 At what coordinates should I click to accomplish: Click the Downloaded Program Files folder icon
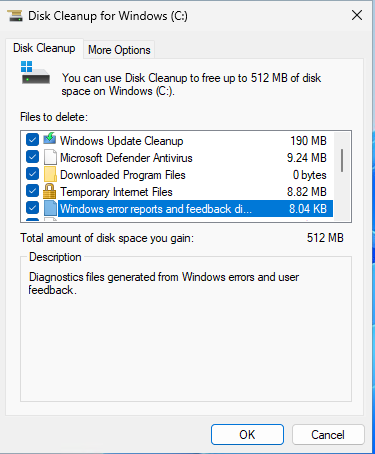[50, 174]
